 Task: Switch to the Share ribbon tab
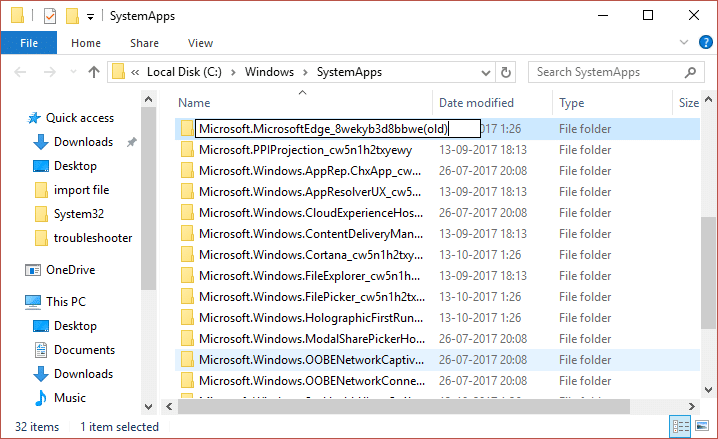pyautogui.click(x=144, y=43)
